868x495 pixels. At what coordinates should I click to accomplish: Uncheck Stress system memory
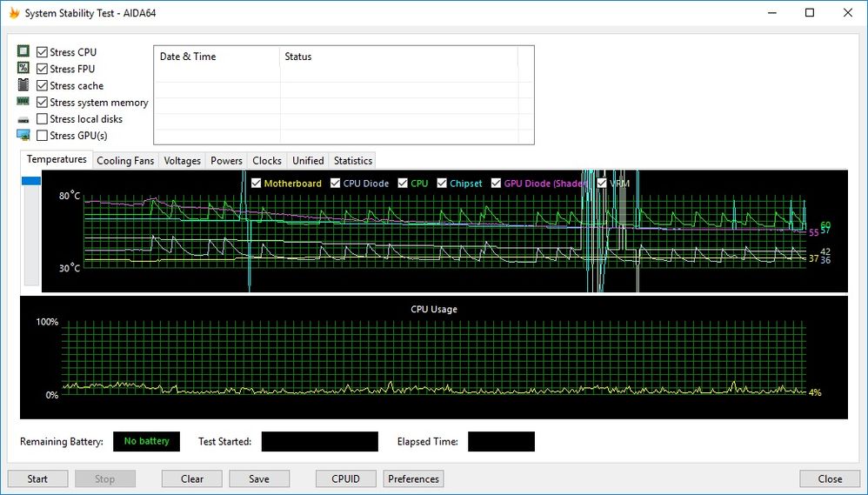tap(42, 103)
